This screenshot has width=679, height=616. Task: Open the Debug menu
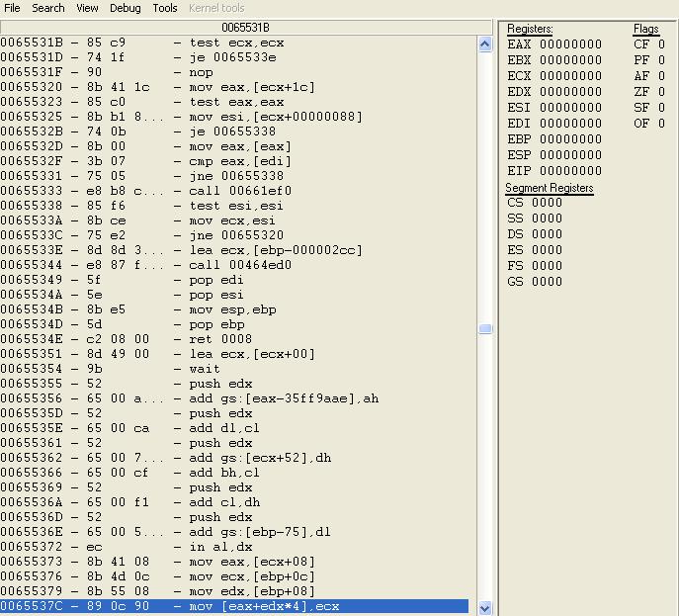(x=125, y=8)
